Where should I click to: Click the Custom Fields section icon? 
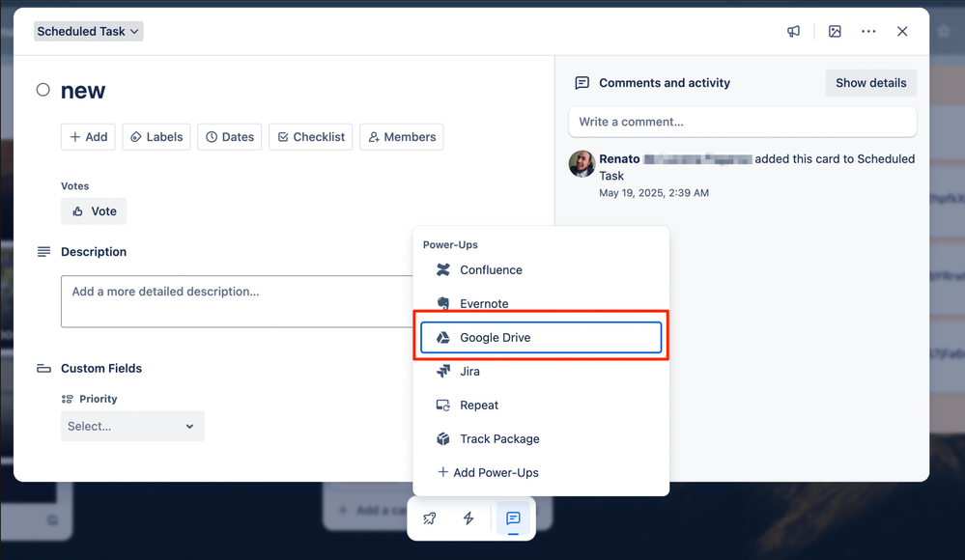tap(43, 369)
